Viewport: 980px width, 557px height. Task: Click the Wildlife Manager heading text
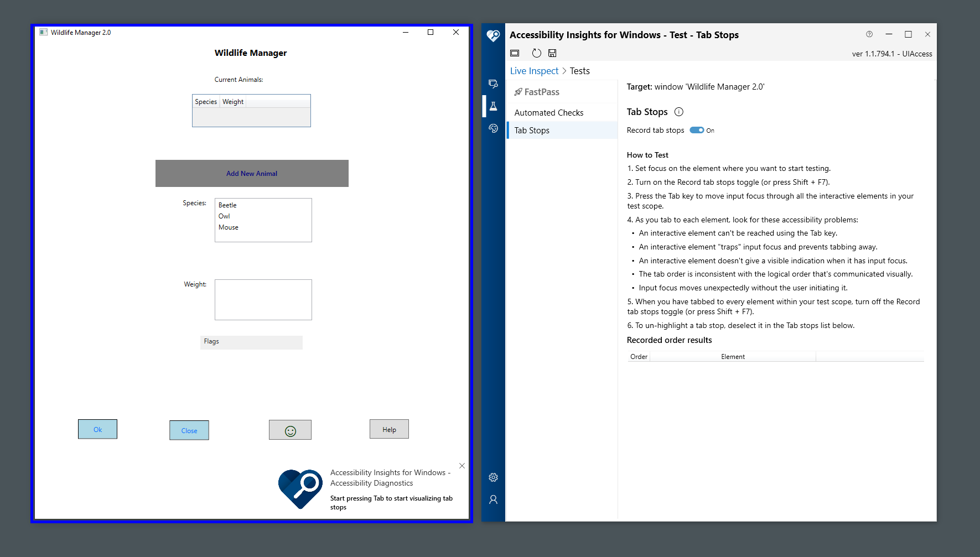coord(251,53)
